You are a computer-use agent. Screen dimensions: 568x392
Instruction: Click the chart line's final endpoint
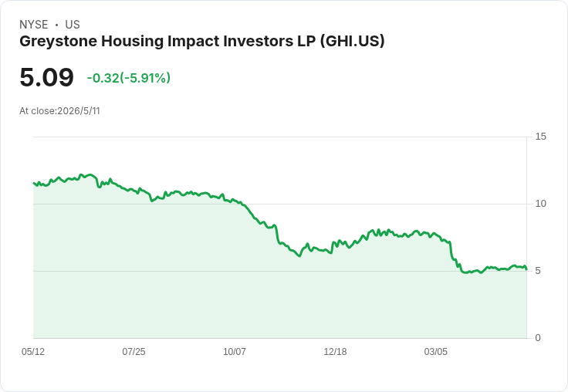(526, 269)
